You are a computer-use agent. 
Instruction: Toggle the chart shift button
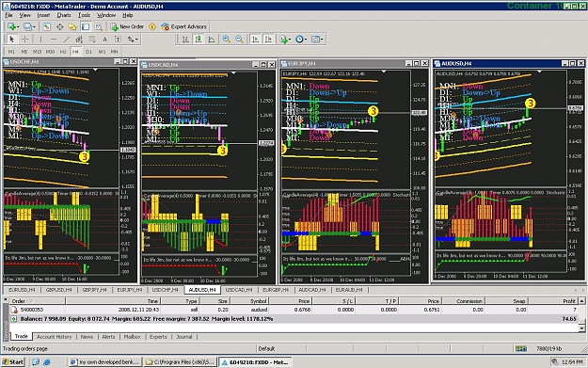pos(268,39)
